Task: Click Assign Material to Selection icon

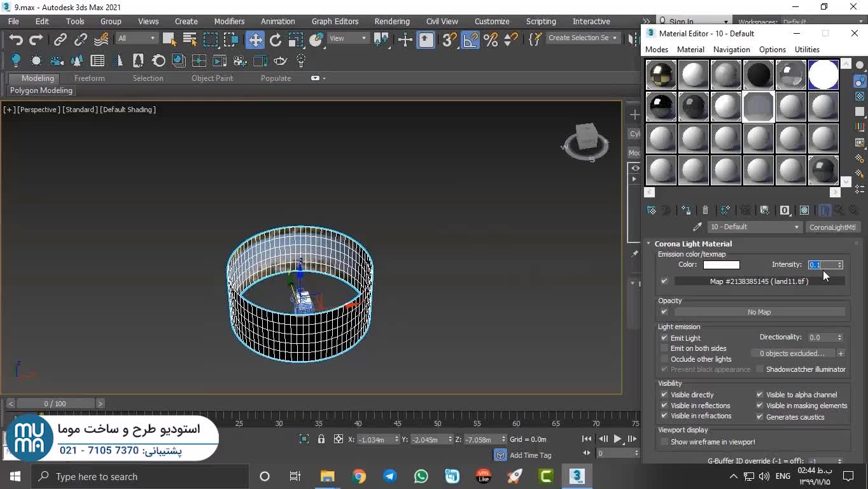Action: point(686,210)
